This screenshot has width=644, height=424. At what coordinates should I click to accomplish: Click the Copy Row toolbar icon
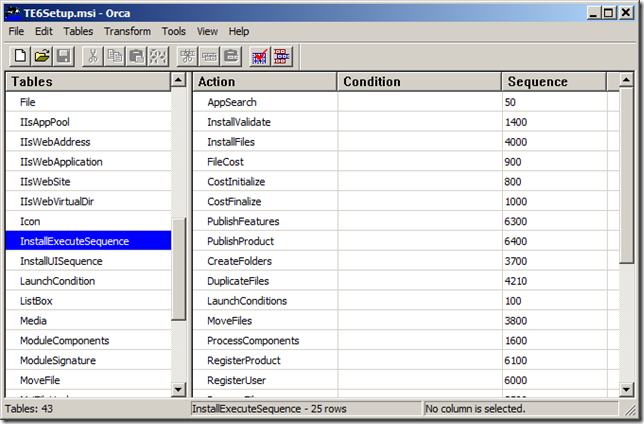[209, 56]
